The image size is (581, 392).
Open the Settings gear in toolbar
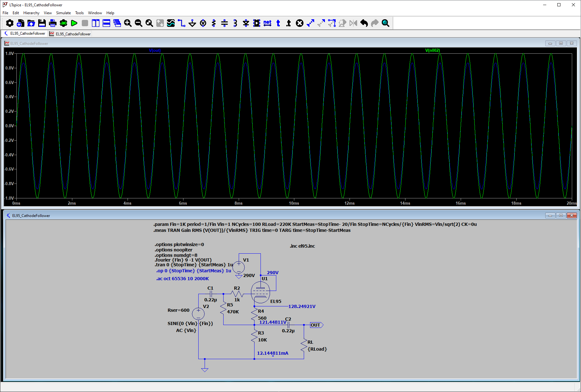tap(10, 23)
